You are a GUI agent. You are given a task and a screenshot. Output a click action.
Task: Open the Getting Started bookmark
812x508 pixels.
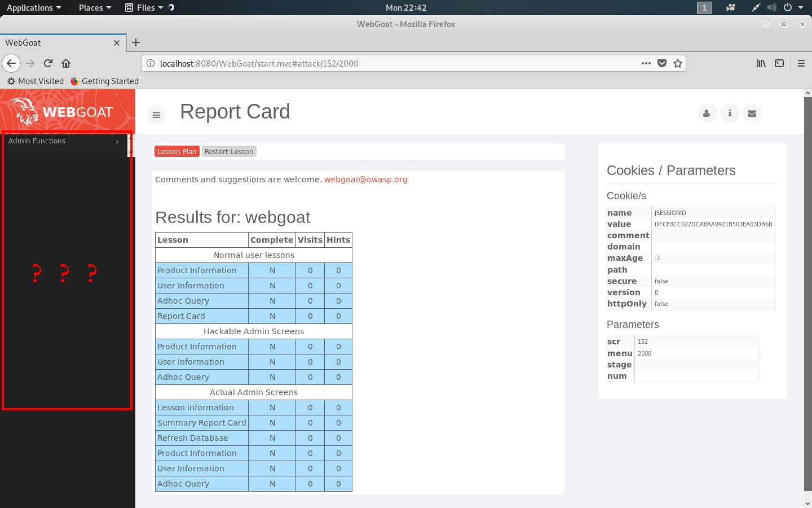click(105, 81)
